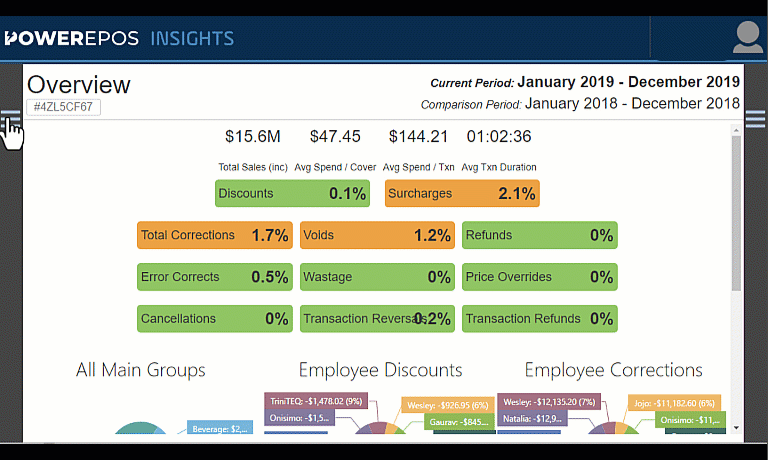Click the Wesley -$12,135.20 corrections label
768x460 pixels.
549,402
